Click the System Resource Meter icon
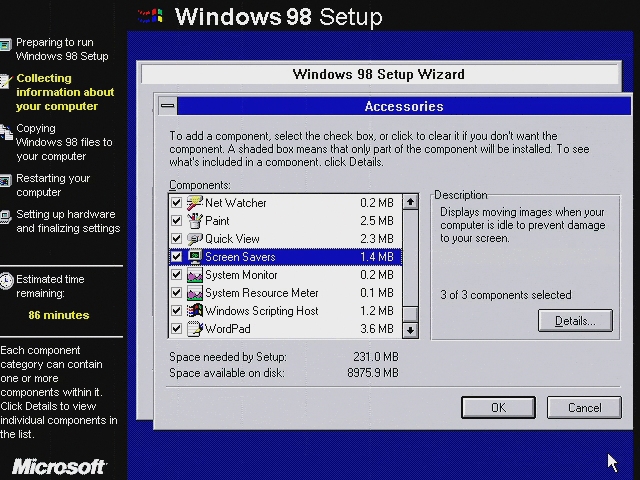Viewport: 640px width, 480px height. (195, 293)
